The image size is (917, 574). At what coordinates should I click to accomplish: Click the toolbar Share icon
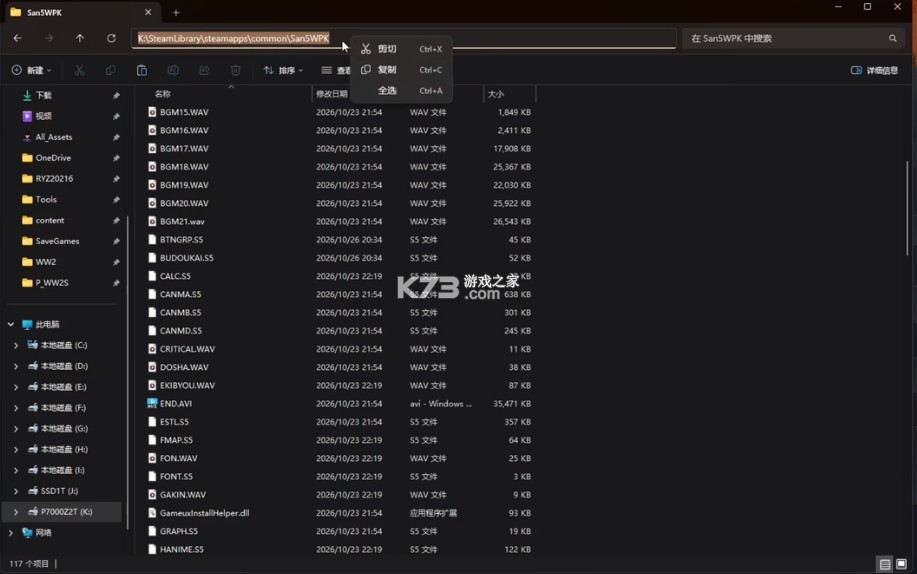(204, 70)
